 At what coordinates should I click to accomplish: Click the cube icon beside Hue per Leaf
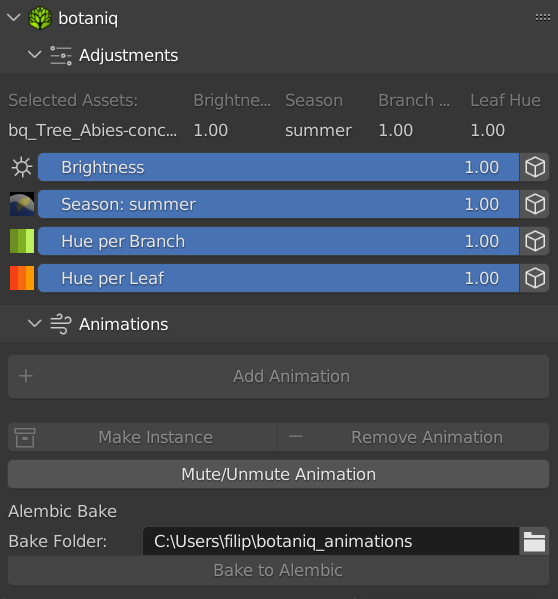coord(535,278)
